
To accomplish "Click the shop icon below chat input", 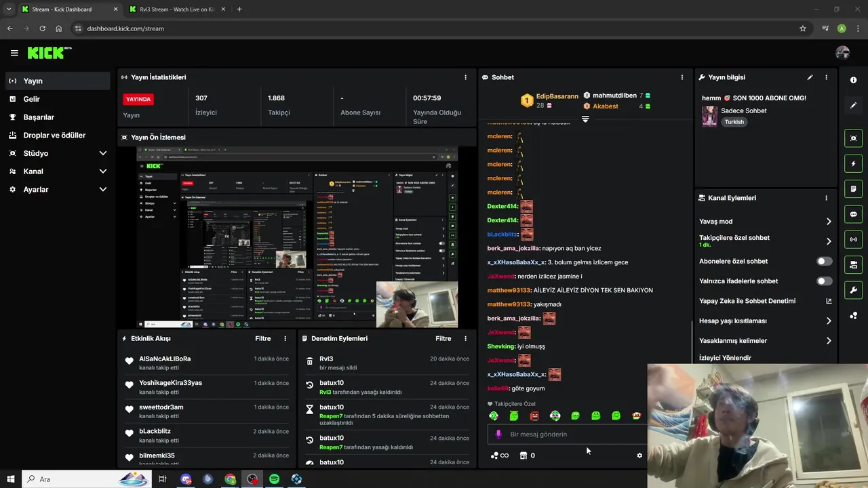I will click(x=523, y=455).
